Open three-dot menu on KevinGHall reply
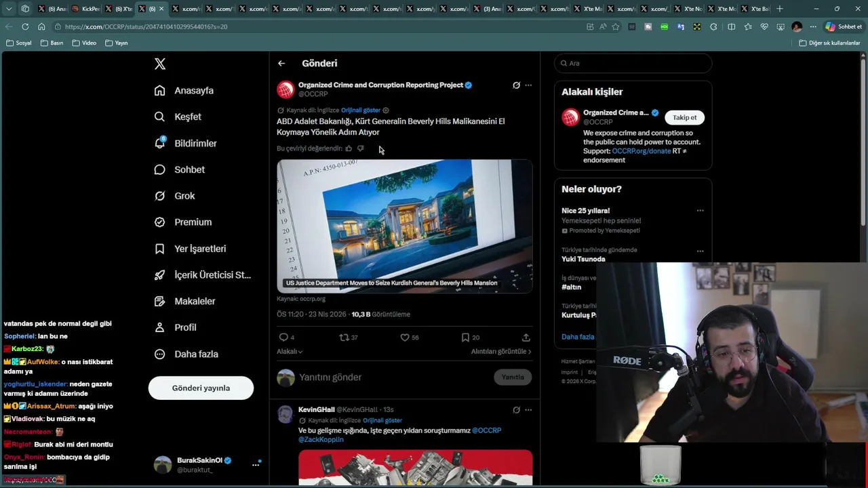 (x=528, y=410)
